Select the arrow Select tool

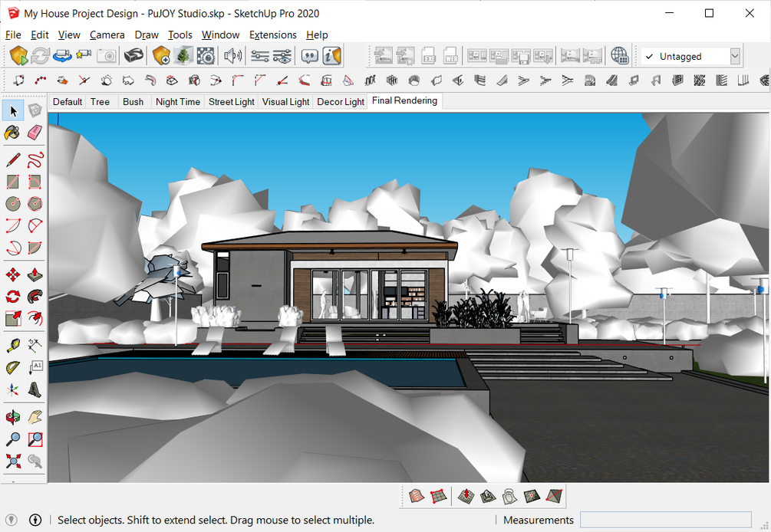[13, 111]
